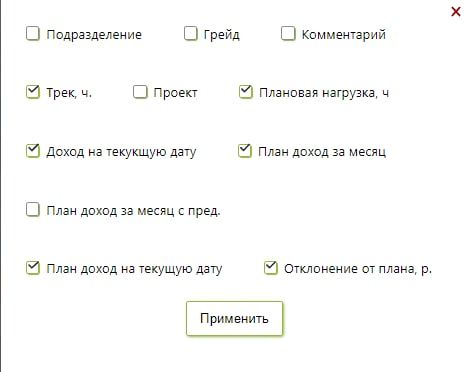
Task: Close the column settings dialog with red X
Action: click(456, 12)
